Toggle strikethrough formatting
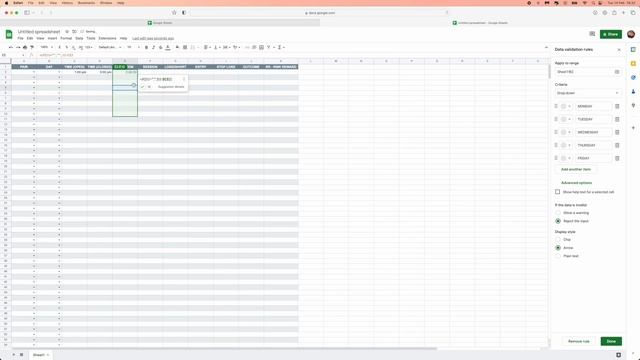This screenshot has width=640, height=360. pyautogui.click(x=160, y=47)
